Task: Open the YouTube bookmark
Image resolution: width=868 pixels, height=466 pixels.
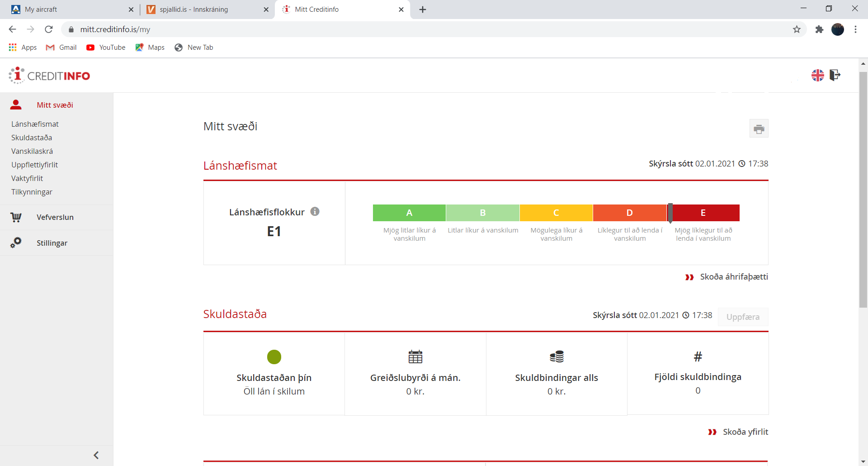Action: [x=106, y=48]
